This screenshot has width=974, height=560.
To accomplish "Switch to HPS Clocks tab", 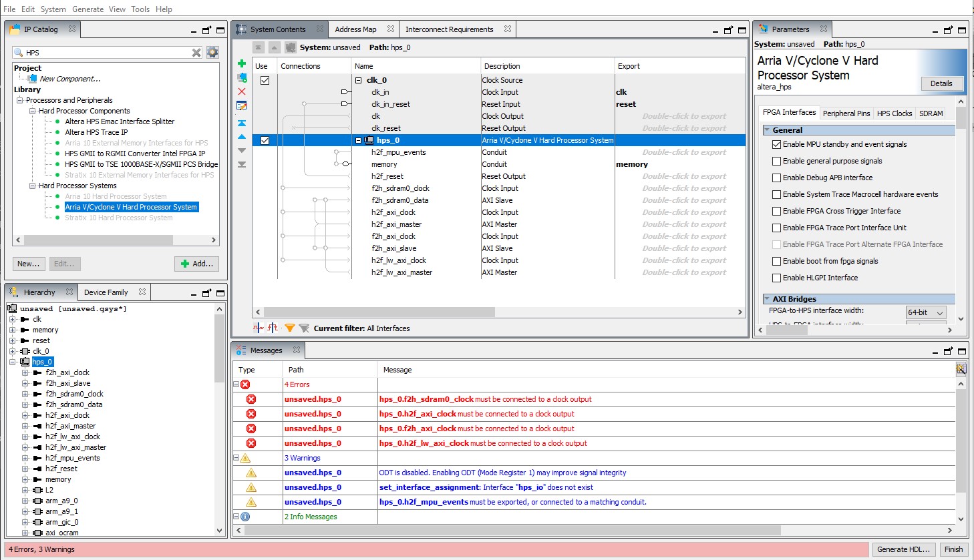I will point(895,113).
